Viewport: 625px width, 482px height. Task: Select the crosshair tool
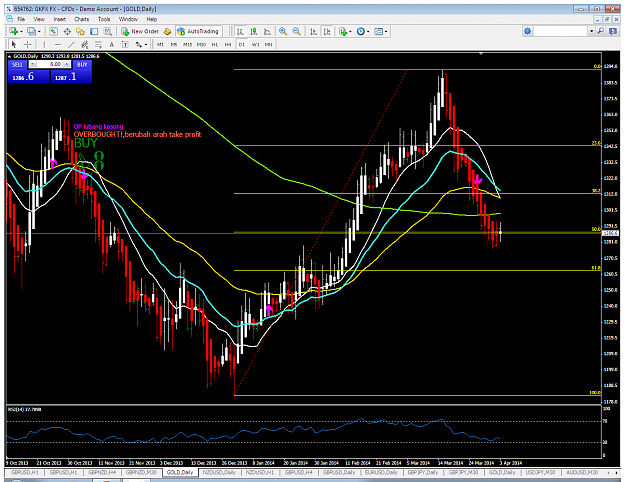coord(28,45)
